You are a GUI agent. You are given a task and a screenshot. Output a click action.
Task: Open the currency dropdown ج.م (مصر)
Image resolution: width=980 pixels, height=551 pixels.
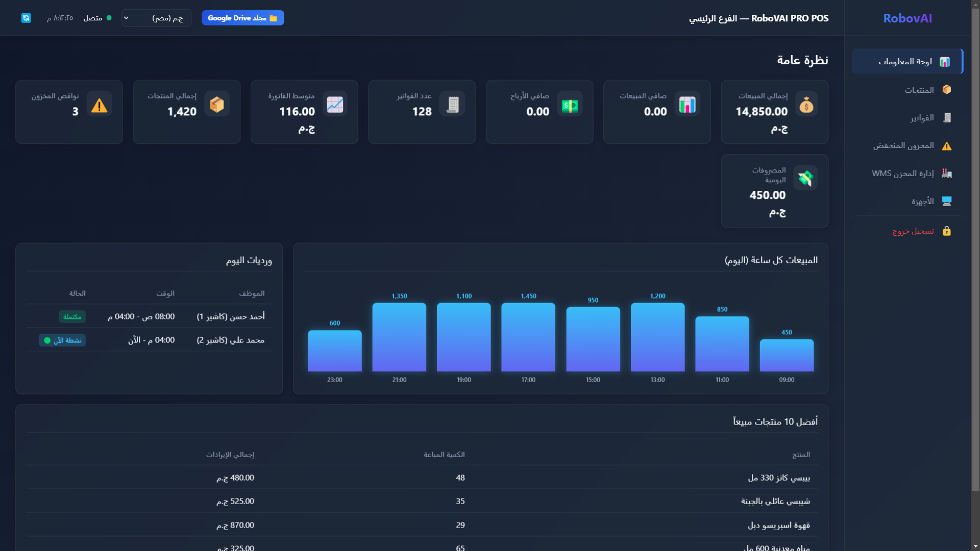click(156, 18)
